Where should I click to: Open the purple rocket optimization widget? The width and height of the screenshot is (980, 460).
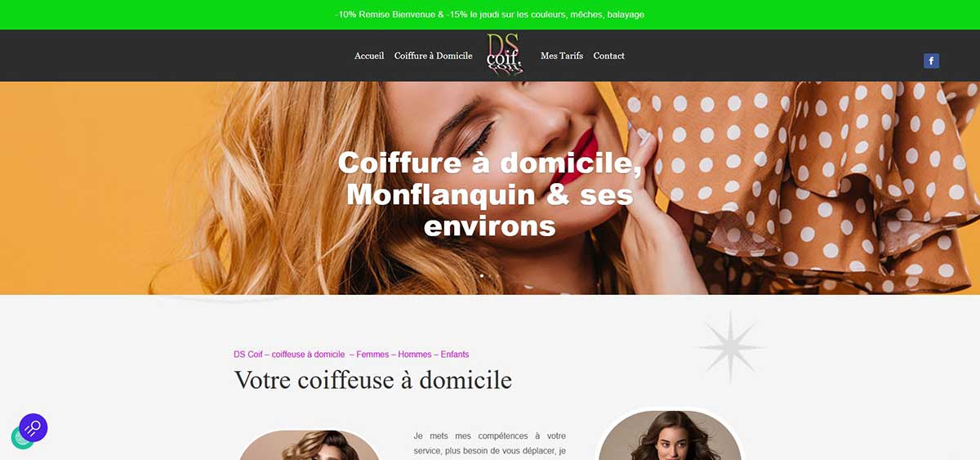(x=33, y=427)
